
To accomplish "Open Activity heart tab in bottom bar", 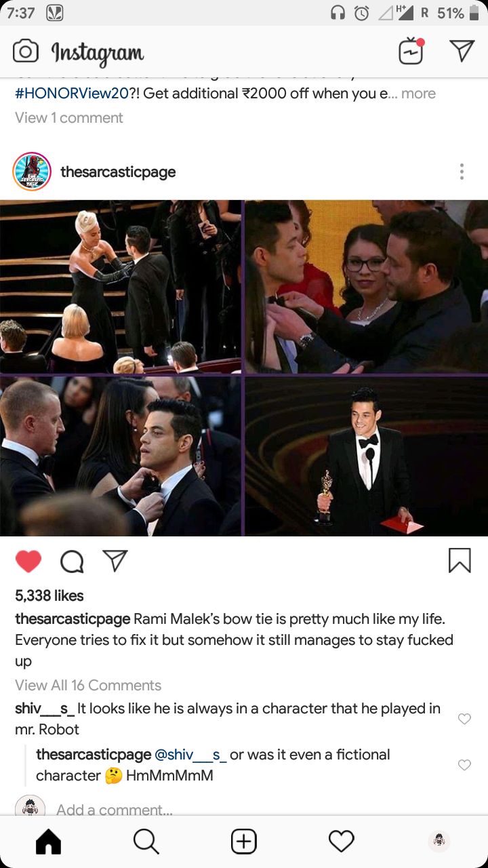I will coord(342,841).
